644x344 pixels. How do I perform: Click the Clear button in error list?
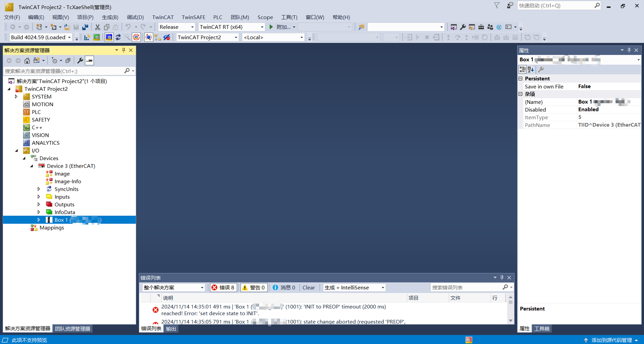pos(309,288)
